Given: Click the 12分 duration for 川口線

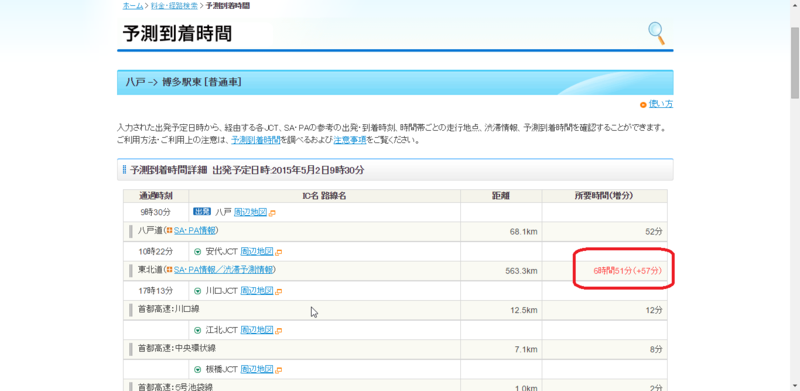Looking at the screenshot, I should point(654,310).
